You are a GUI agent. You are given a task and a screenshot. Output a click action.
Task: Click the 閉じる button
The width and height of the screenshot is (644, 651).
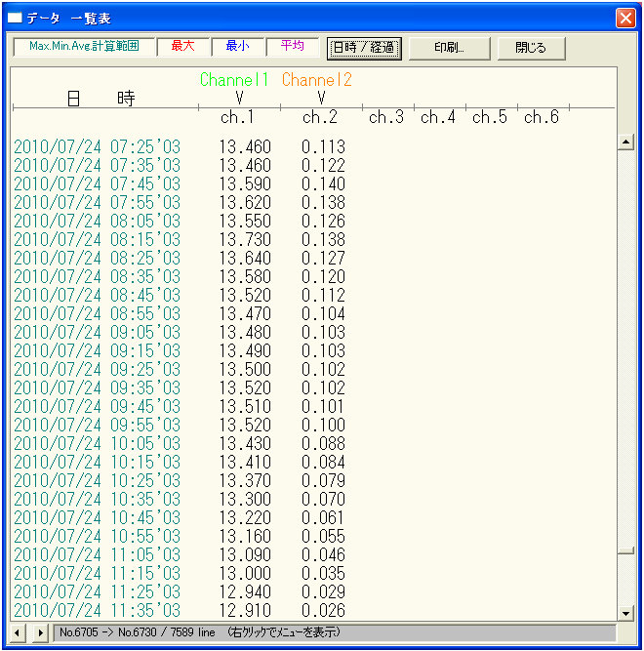coord(531,48)
